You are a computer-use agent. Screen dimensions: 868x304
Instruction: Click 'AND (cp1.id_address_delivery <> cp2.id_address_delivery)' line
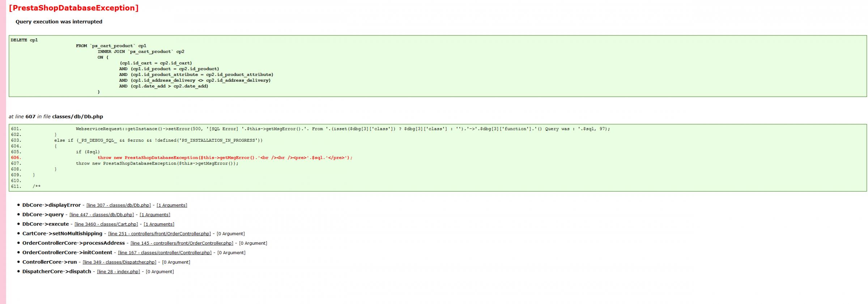195,81
